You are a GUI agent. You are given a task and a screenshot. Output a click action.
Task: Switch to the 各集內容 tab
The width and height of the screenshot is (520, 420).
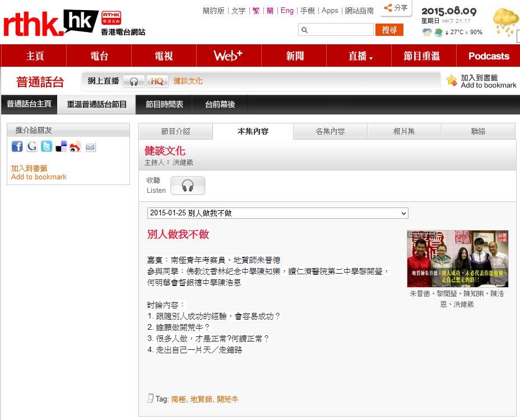pyautogui.click(x=330, y=131)
